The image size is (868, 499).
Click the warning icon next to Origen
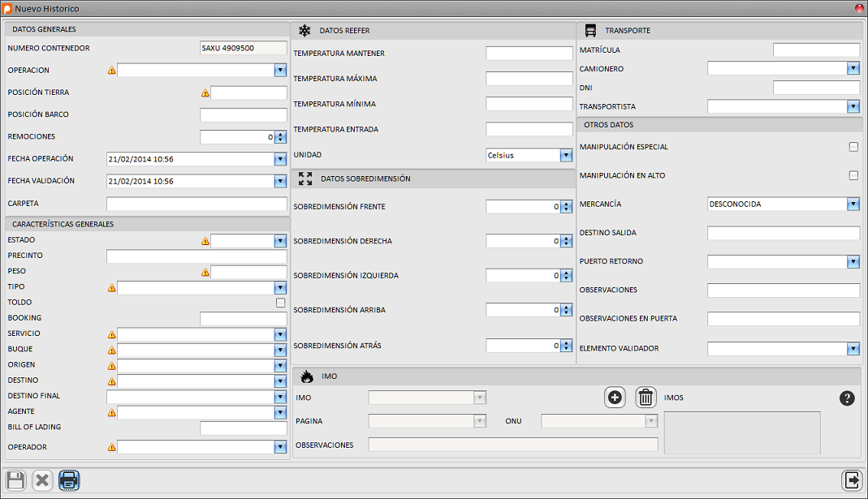[x=112, y=366]
